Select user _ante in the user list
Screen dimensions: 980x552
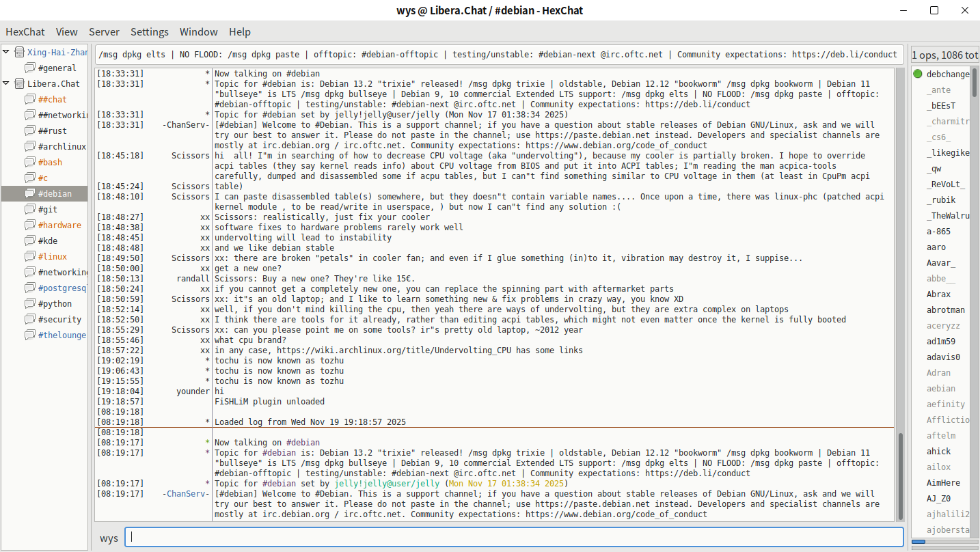point(938,90)
